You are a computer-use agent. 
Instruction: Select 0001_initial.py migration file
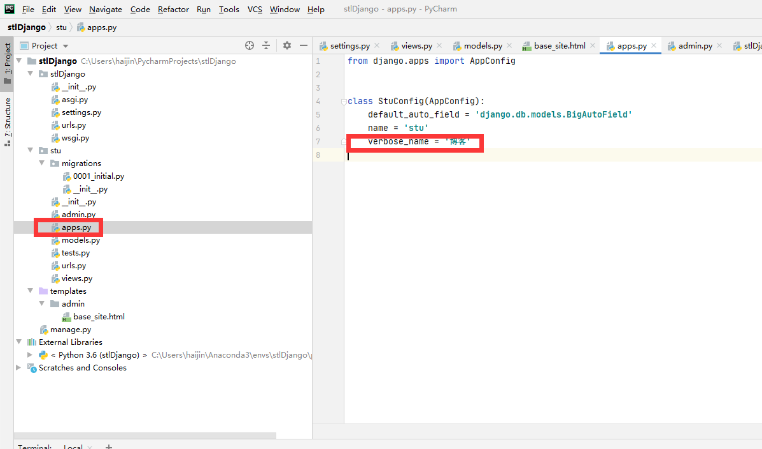click(99, 176)
